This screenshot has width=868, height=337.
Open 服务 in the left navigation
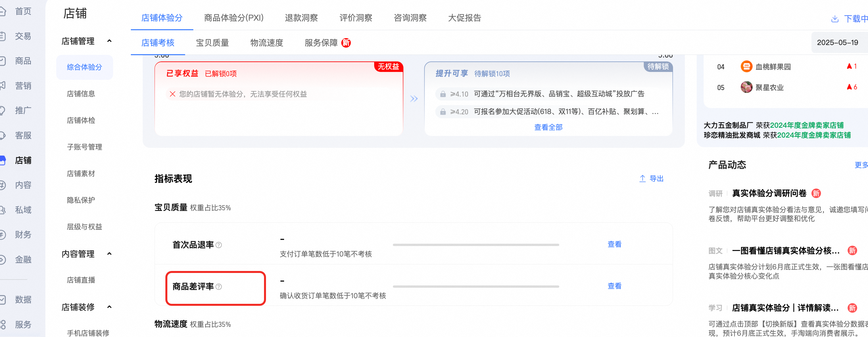coord(23,325)
